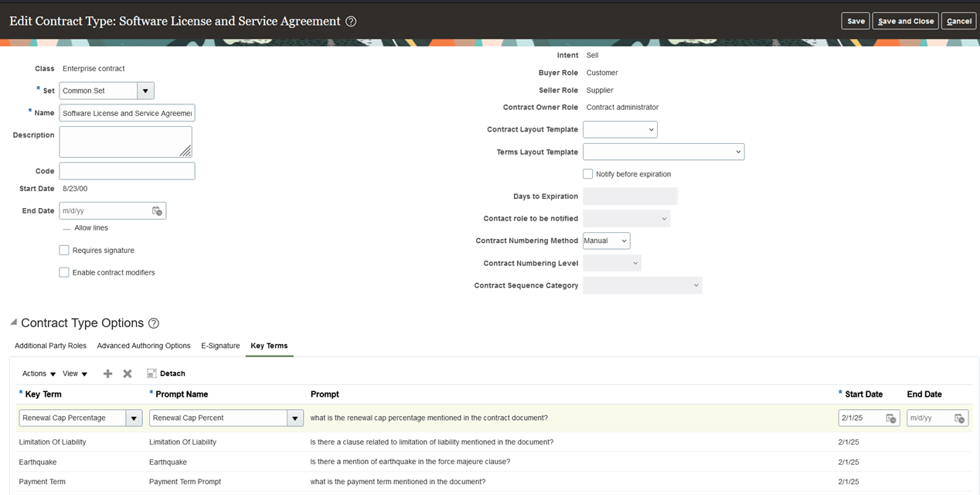Select the Payment Term key term cell
This screenshot has width=980, height=495.
pos(43,482)
